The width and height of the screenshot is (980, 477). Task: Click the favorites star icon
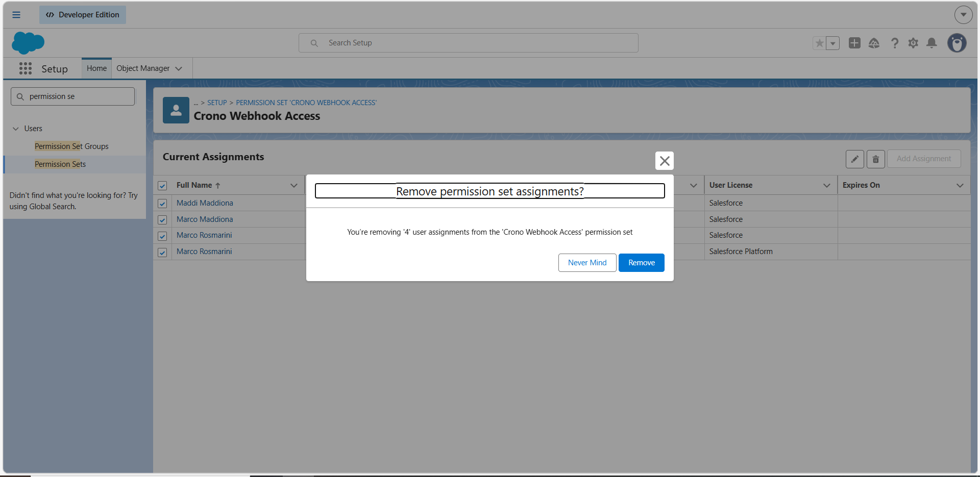point(819,43)
